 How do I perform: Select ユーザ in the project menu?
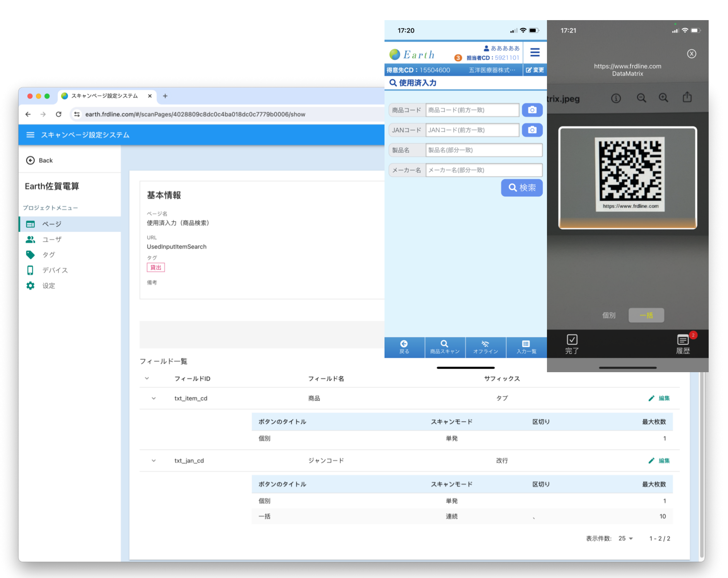click(x=70, y=239)
